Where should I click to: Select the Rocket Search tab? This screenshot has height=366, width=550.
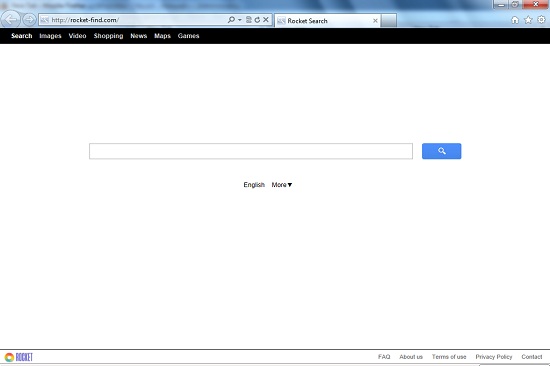point(327,21)
